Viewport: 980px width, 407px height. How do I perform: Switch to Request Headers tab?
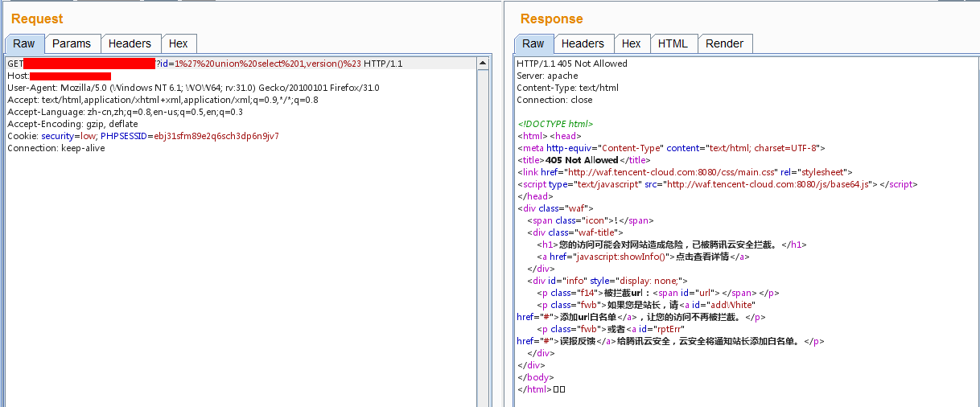pyautogui.click(x=130, y=43)
